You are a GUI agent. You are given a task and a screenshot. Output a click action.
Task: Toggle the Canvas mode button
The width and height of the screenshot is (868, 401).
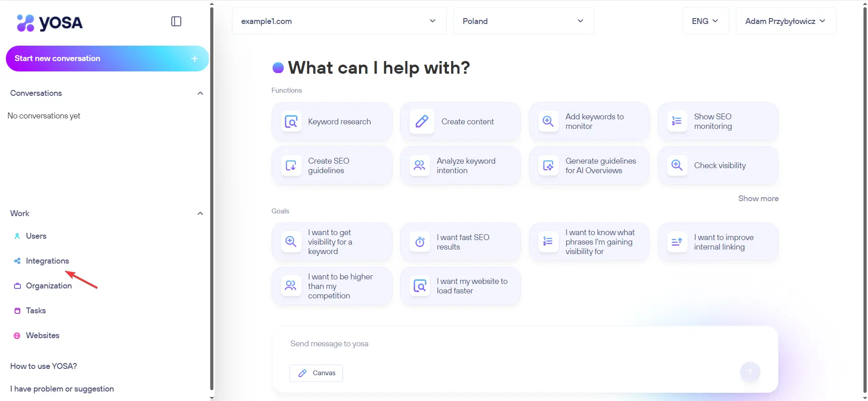(316, 373)
